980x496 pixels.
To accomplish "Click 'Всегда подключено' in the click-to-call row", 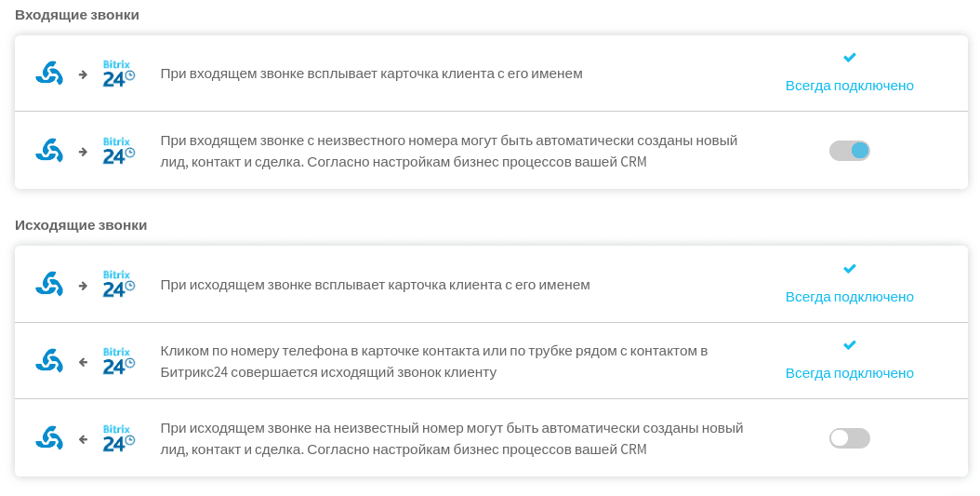I will [x=850, y=373].
